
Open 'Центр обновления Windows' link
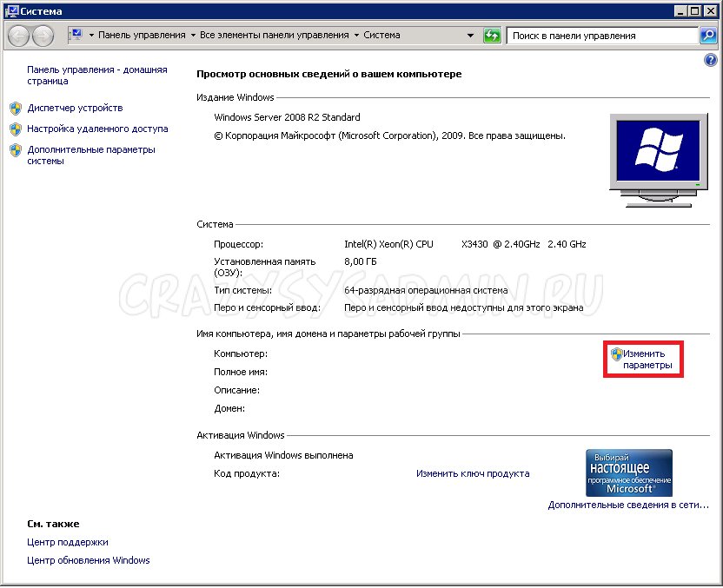[x=88, y=560]
